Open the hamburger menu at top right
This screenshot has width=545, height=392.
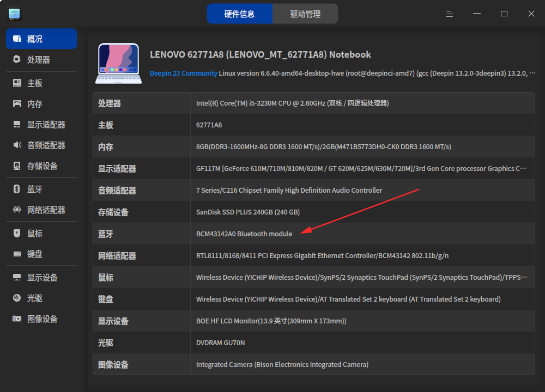(449, 14)
